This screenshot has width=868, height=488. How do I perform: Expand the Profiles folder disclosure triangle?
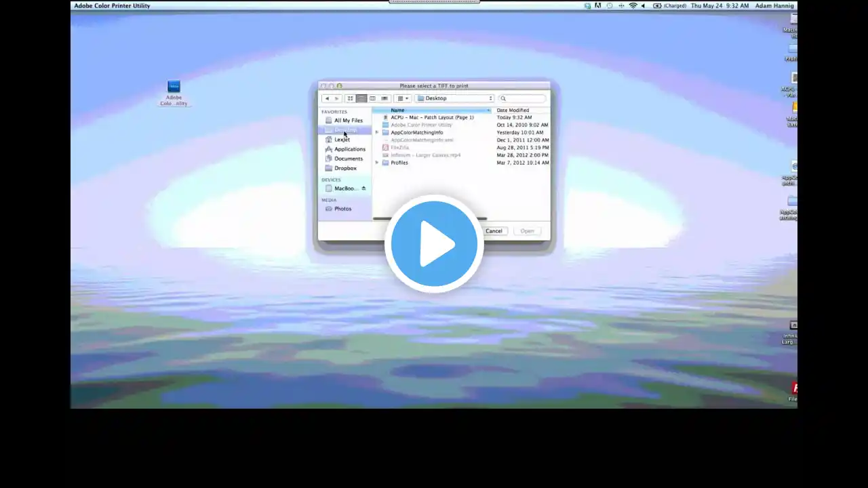coord(377,163)
